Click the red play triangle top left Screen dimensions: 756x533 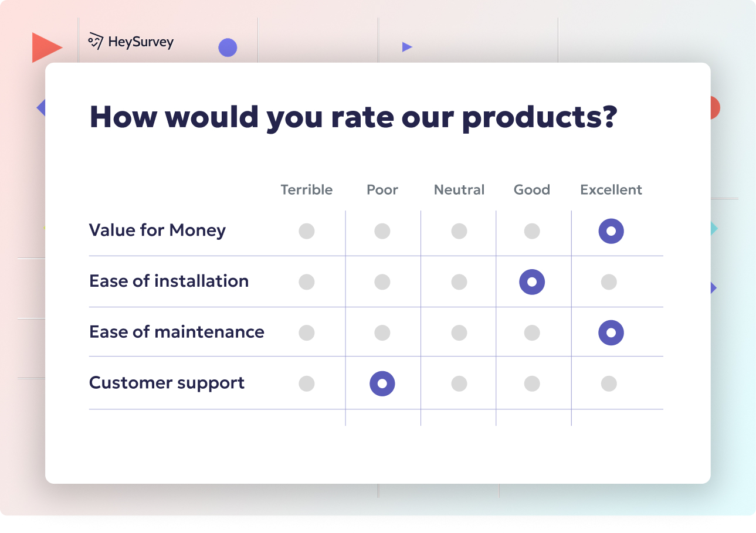[47, 46]
